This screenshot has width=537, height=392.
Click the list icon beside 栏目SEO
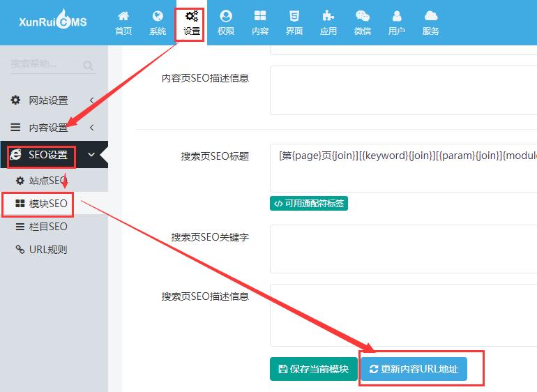20,227
